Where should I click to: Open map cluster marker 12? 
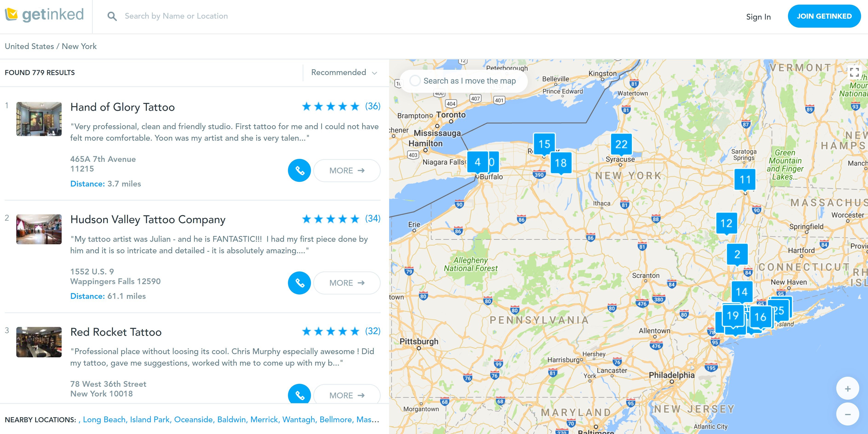(x=726, y=223)
